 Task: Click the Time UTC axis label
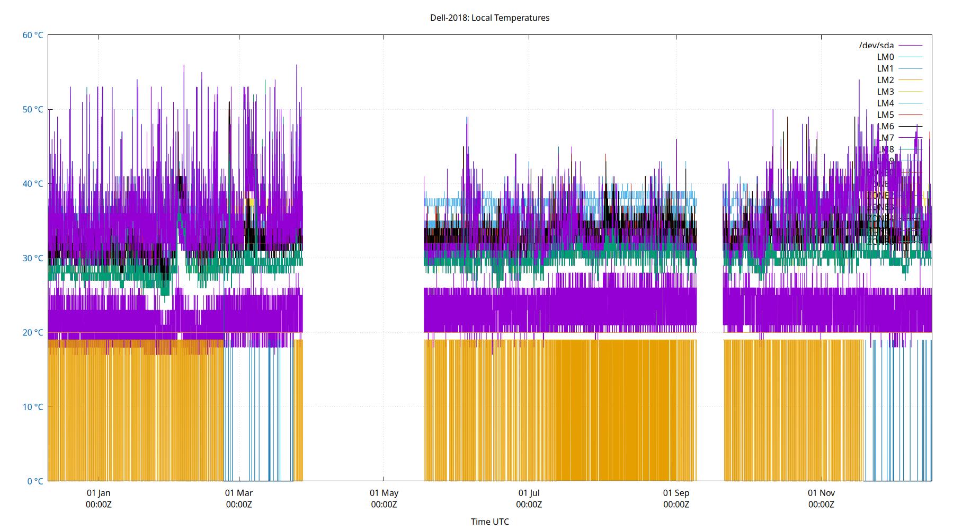point(490,522)
